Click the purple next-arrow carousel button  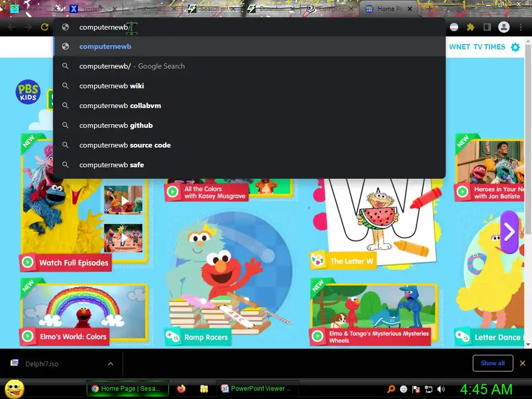[509, 232]
